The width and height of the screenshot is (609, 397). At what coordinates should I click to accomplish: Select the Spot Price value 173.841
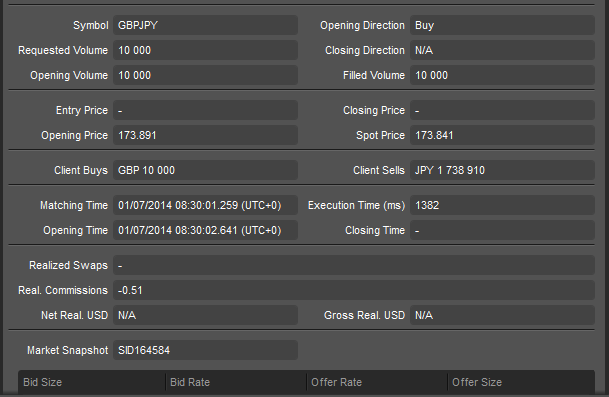click(x=502, y=135)
